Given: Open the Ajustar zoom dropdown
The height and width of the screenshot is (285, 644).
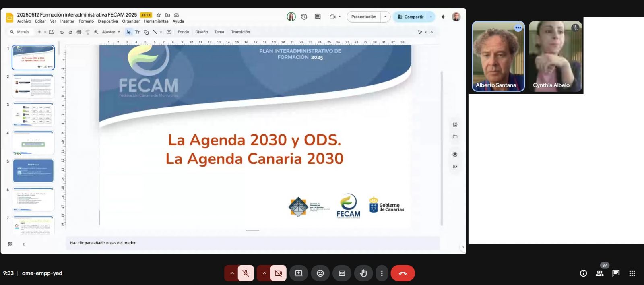Looking at the screenshot, I should (111, 32).
